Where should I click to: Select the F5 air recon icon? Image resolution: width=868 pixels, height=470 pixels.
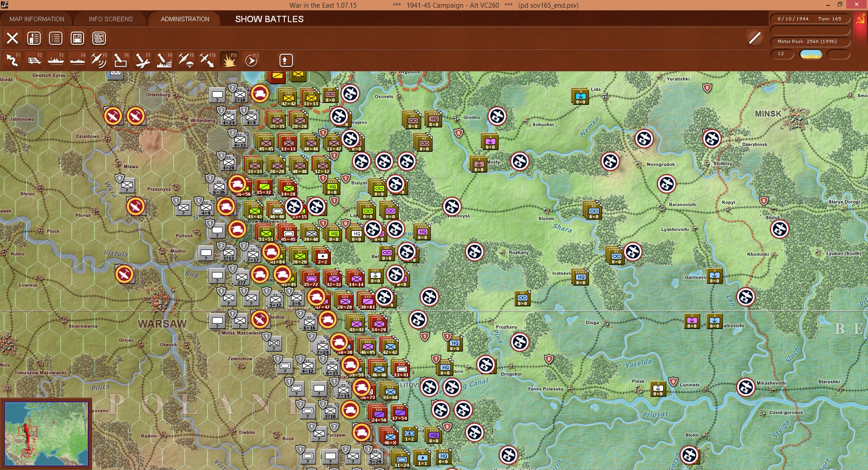(x=99, y=60)
